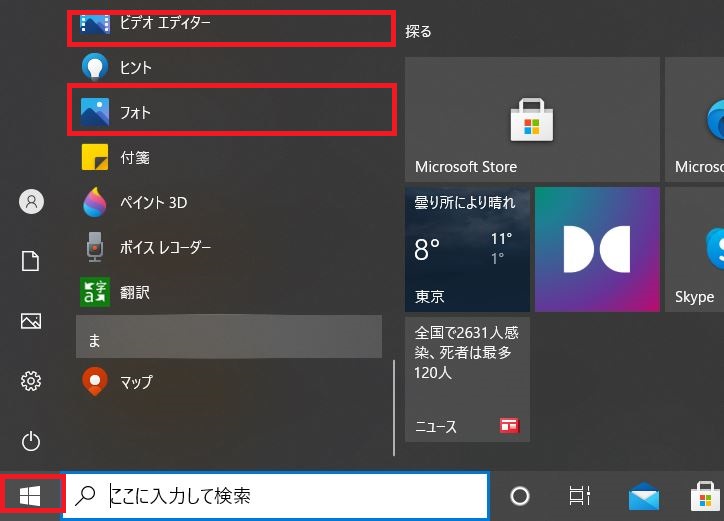Open the Dolby tile

pos(597,249)
